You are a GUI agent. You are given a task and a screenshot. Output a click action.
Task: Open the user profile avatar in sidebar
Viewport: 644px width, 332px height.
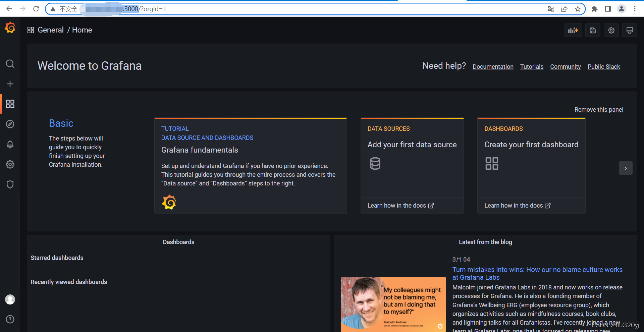point(10,299)
